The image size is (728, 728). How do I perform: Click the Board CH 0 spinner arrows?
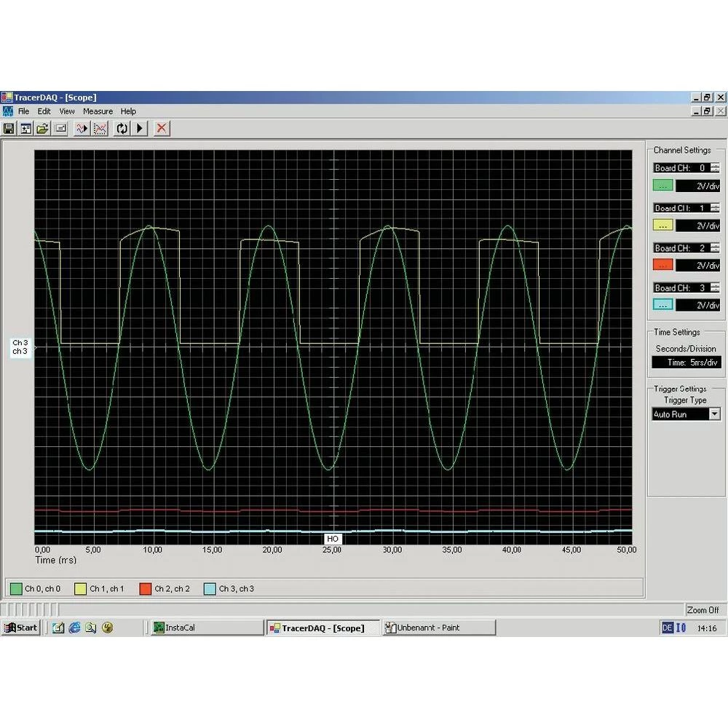point(715,168)
